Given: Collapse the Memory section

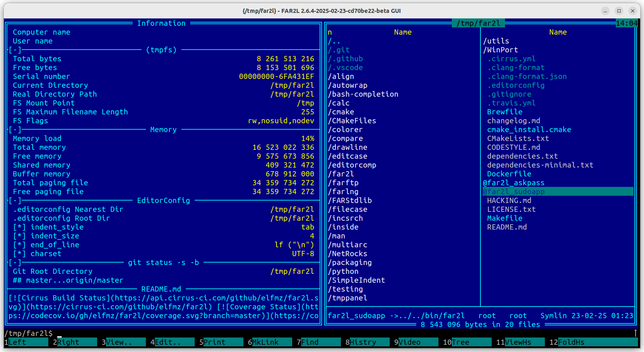Looking at the screenshot, I should pyautogui.click(x=15, y=130).
